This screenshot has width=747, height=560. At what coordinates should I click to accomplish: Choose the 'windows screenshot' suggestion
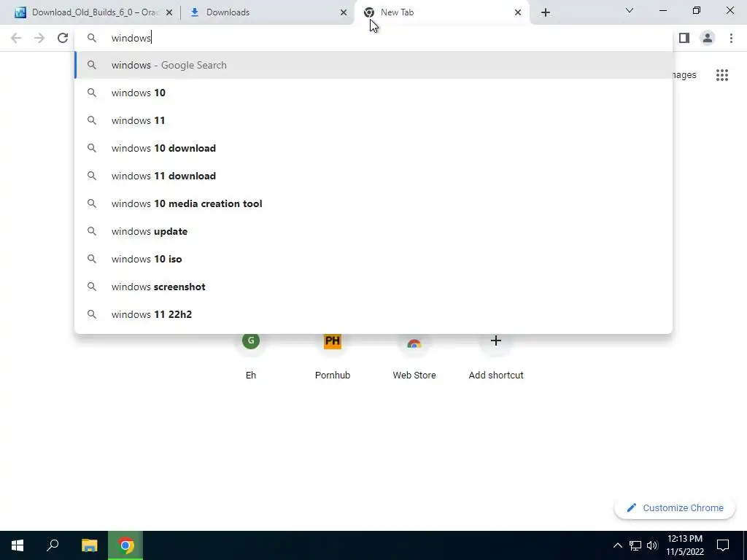click(373, 287)
